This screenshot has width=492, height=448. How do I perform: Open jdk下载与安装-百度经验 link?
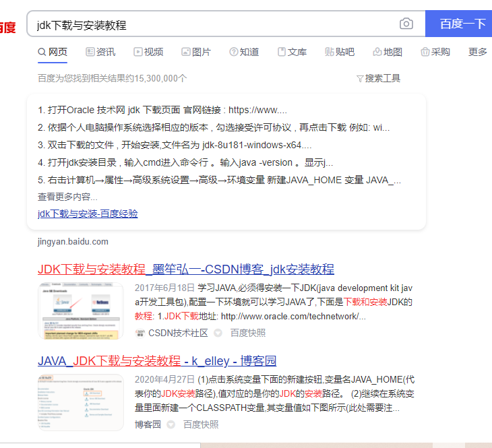pyautogui.click(x=88, y=214)
